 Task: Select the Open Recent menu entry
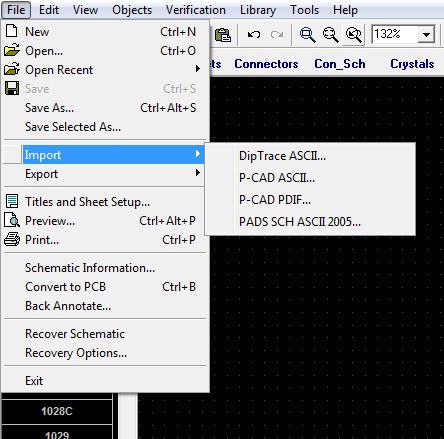point(105,70)
